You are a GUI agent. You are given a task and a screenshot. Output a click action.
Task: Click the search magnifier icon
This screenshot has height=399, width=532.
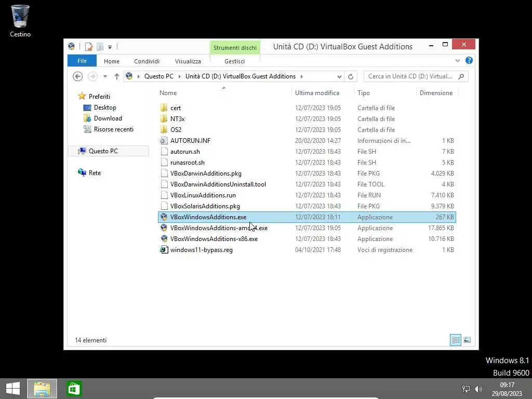(461, 76)
